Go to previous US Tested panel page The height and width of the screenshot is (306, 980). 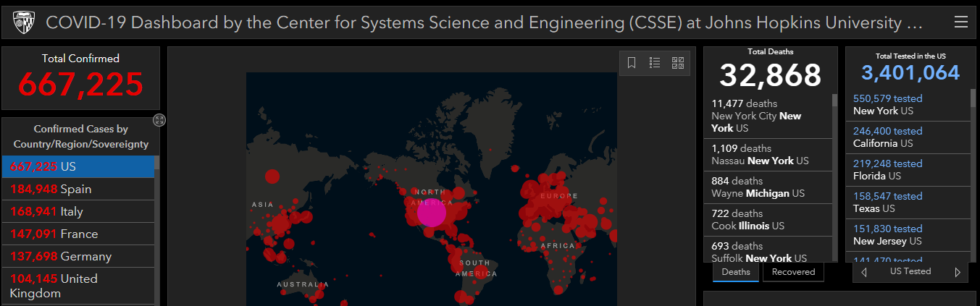(863, 272)
